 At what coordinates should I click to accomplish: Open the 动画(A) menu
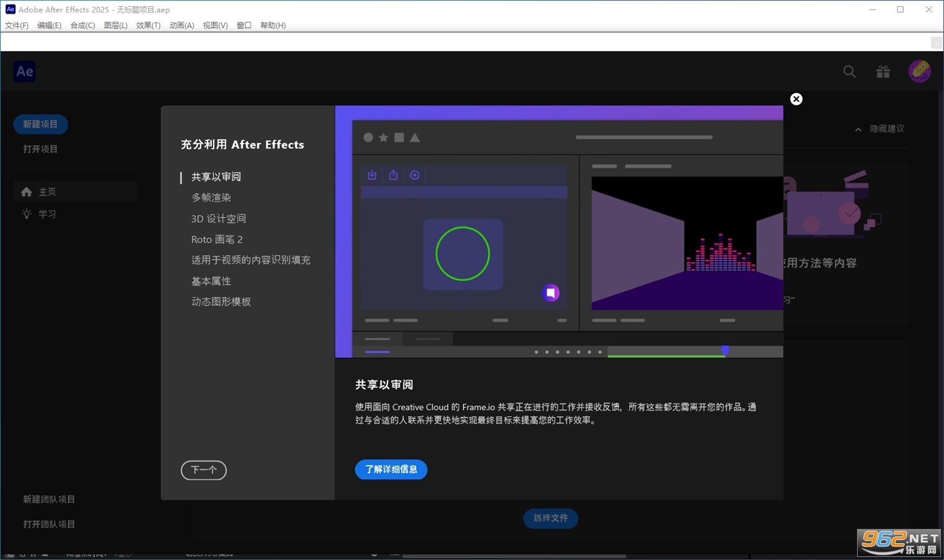coord(181,25)
